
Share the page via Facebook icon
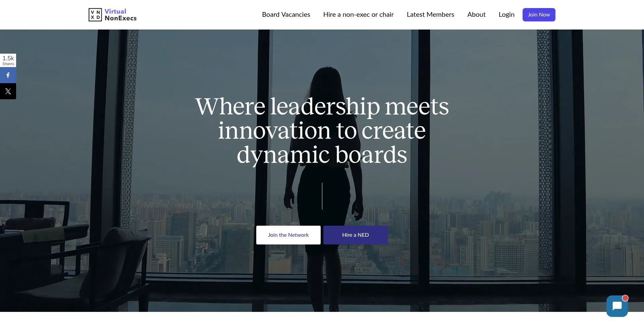8,75
